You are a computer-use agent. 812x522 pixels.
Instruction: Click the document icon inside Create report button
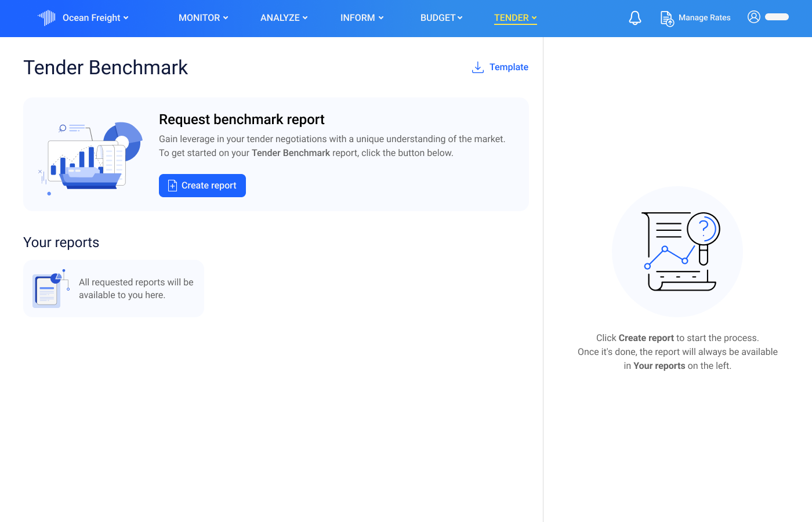pyautogui.click(x=172, y=185)
